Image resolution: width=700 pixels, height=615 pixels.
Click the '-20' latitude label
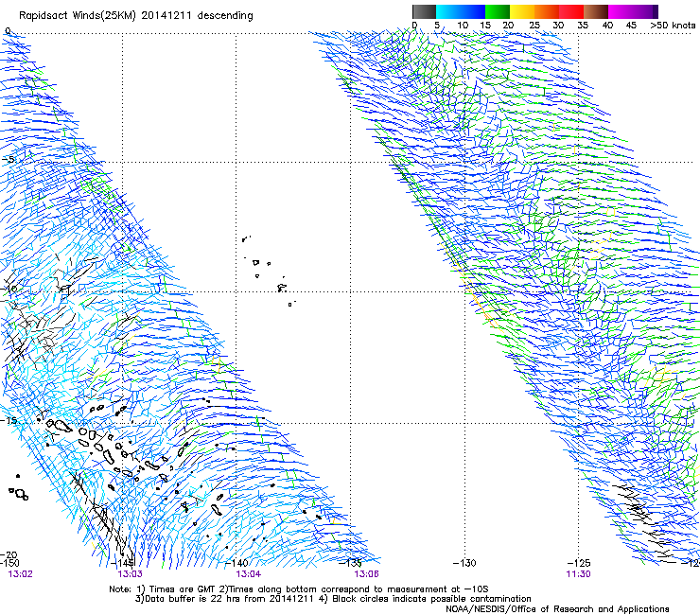click(9, 554)
